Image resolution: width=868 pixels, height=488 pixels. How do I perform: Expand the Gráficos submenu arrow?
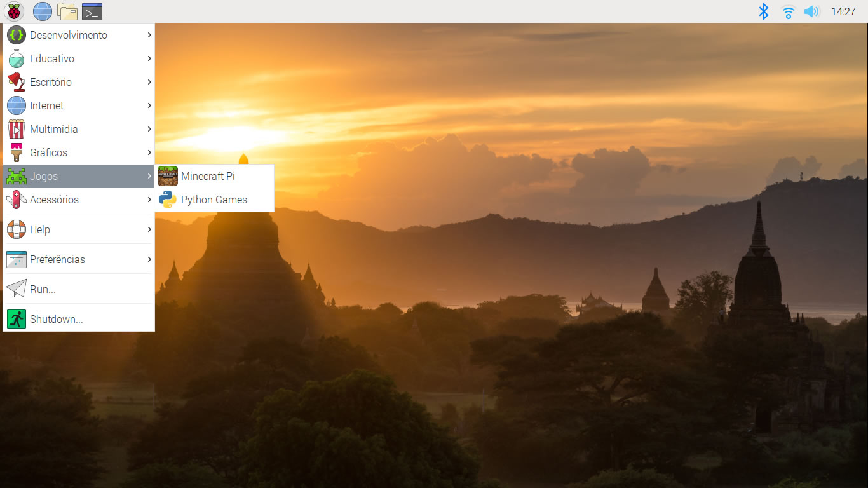[x=149, y=152]
